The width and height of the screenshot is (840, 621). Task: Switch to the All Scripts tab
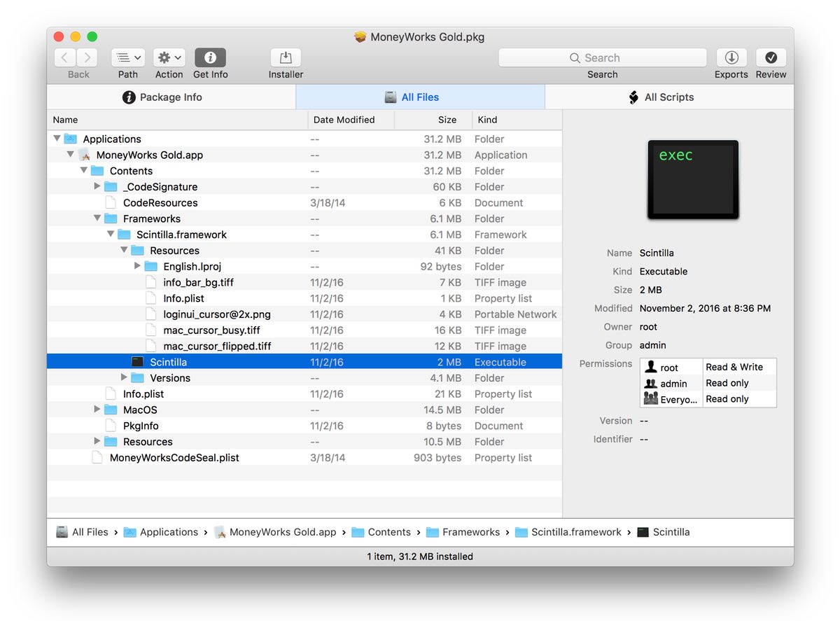coord(669,97)
